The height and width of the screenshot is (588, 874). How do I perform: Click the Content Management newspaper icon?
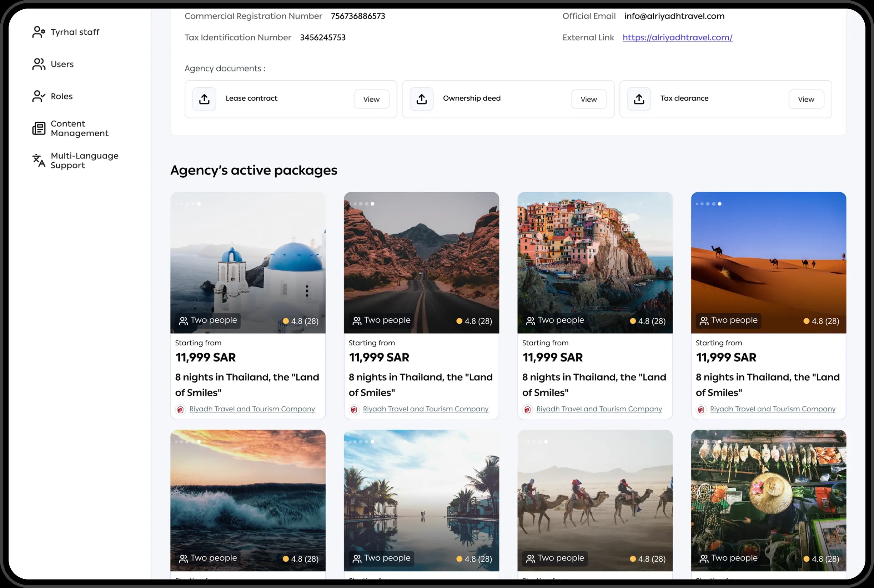pos(39,128)
